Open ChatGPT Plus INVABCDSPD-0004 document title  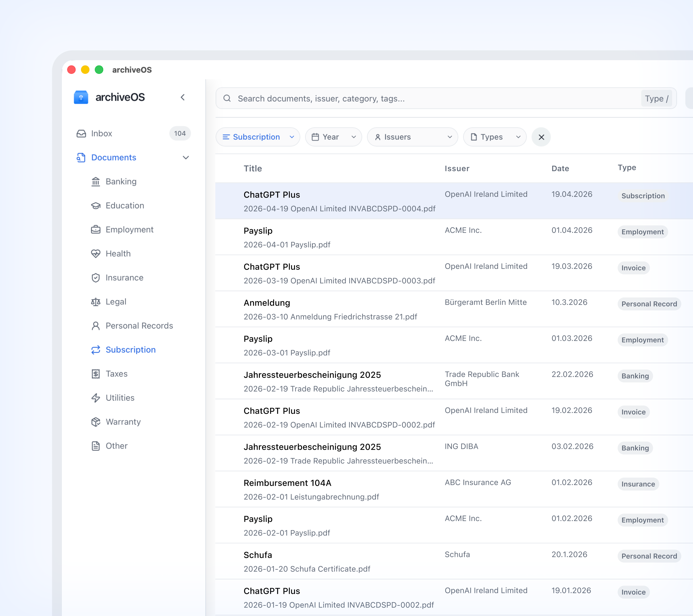tap(272, 195)
